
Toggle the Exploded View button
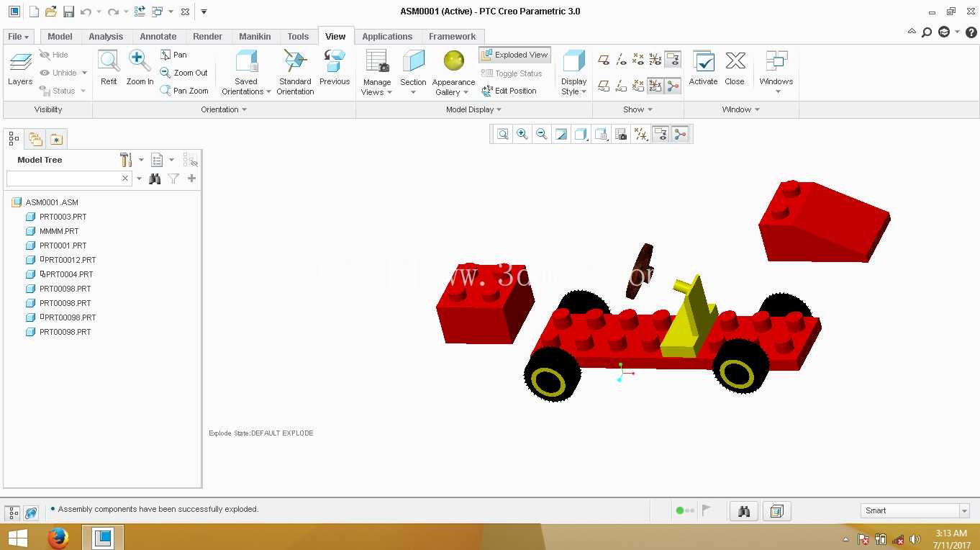click(x=514, y=55)
